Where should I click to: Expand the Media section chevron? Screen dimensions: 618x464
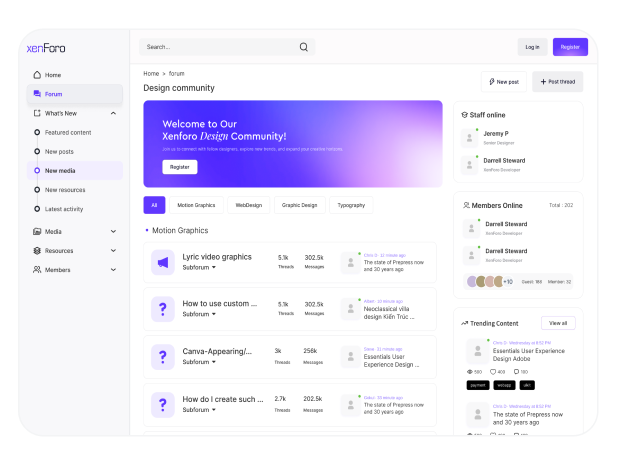[113, 231]
